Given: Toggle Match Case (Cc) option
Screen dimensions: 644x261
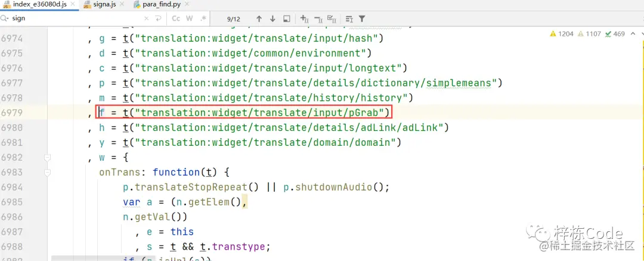Looking at the screenshot, I should point(176,19).
